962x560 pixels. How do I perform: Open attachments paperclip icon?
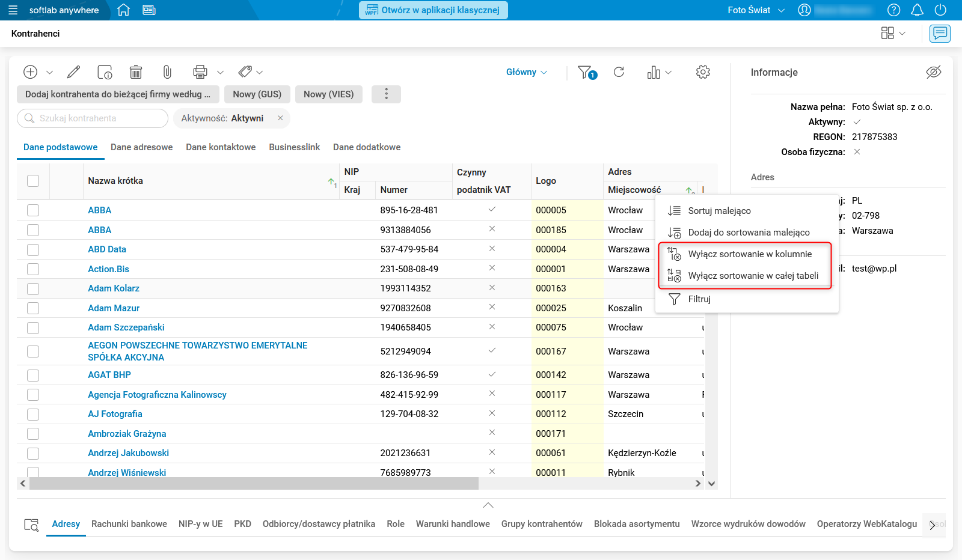click(x=167, y=72)
